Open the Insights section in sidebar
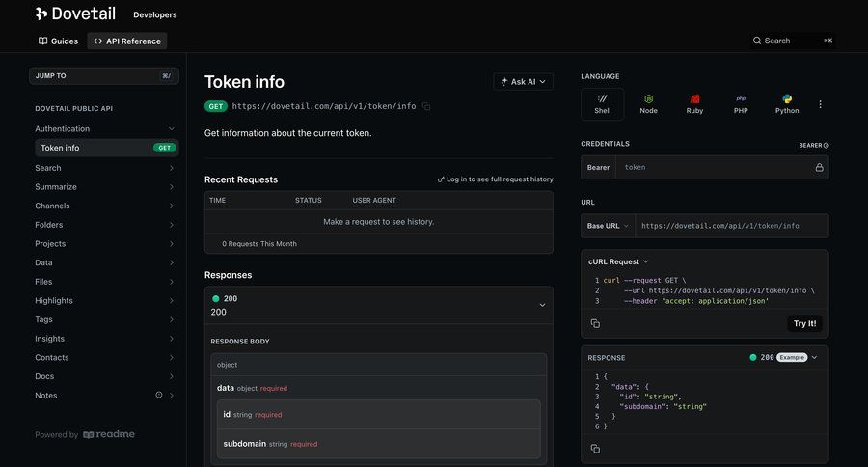 (x=104, y=339)
